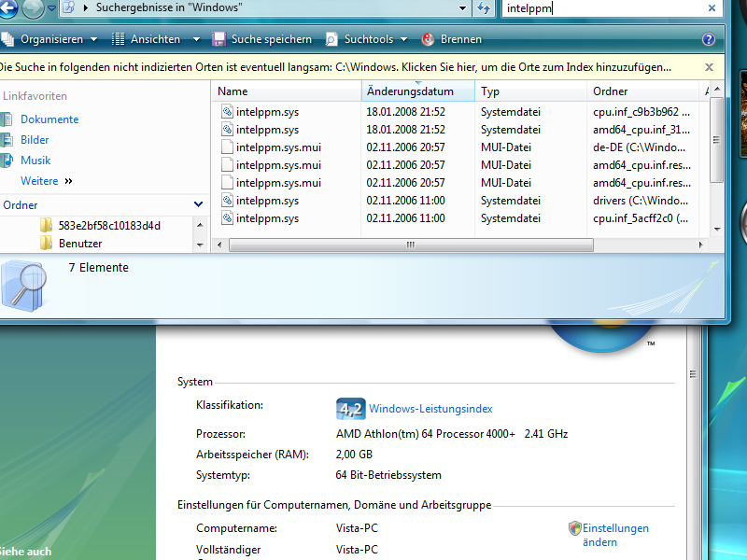The image size is (747, 560).
Task: Click the 4,2 performance score badge
Action: pos(351,409)
